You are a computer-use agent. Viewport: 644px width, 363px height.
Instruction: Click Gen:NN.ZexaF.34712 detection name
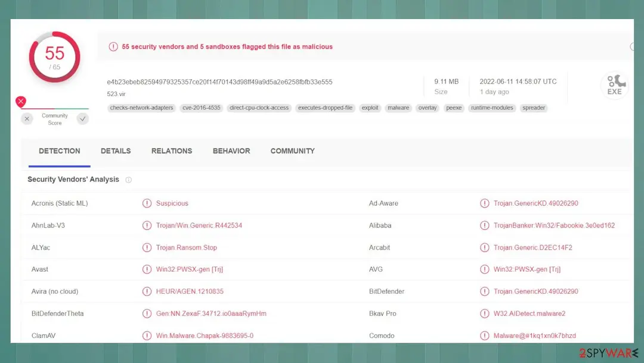point(211,314)
